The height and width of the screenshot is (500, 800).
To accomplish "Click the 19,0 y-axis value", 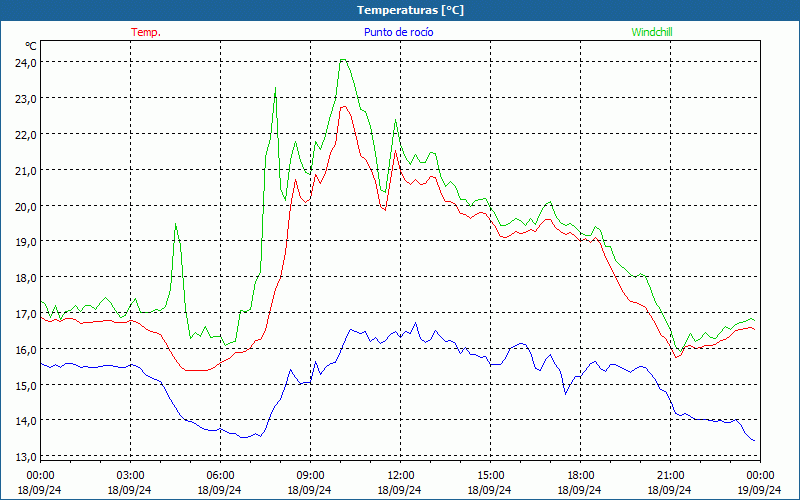I will [x=26, y=242].
